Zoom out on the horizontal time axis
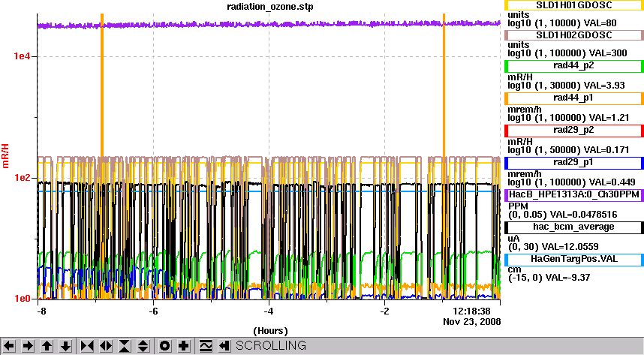Screen dimensions: 644x355 [x=106, y=346]
